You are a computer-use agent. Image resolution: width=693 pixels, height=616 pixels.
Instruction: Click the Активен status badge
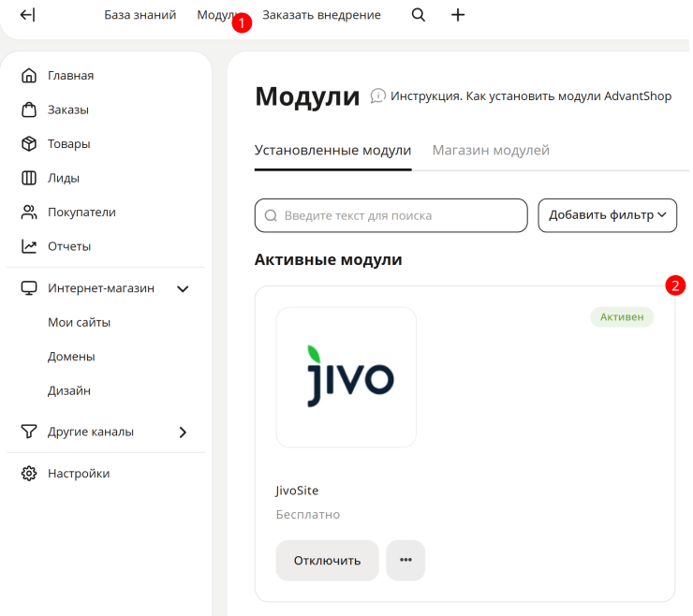(x=622, y=316)
